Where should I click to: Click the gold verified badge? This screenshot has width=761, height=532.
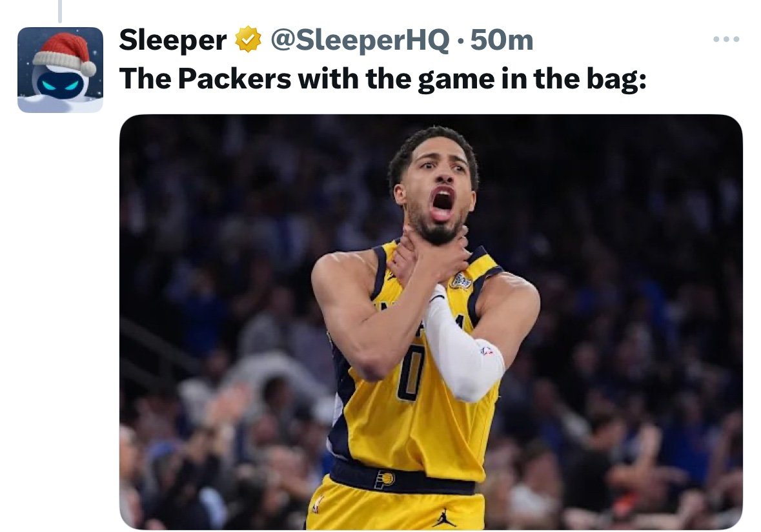248,41
